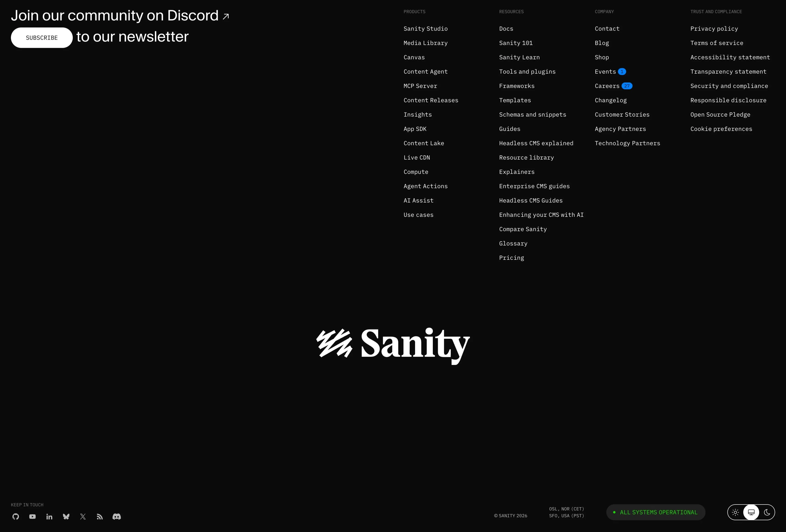This screenshot has height=532, width=786.
Task: Open Frameworks link
Action: point(517,86)
